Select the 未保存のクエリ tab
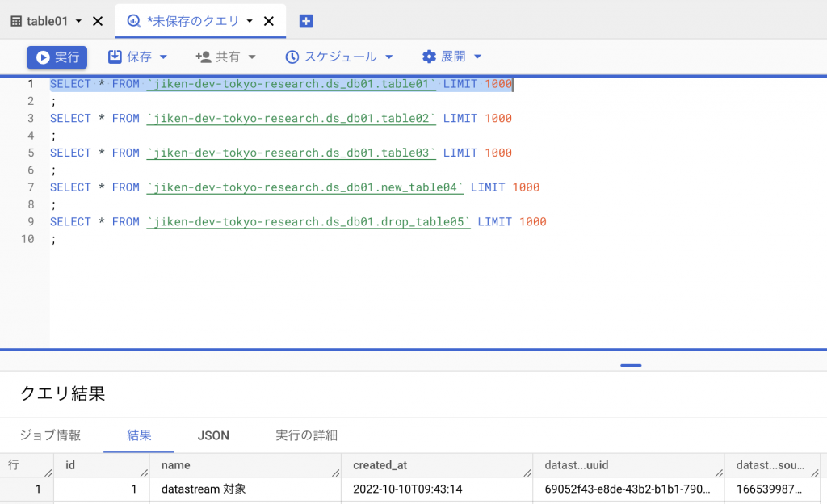 [x=193, y=21]
